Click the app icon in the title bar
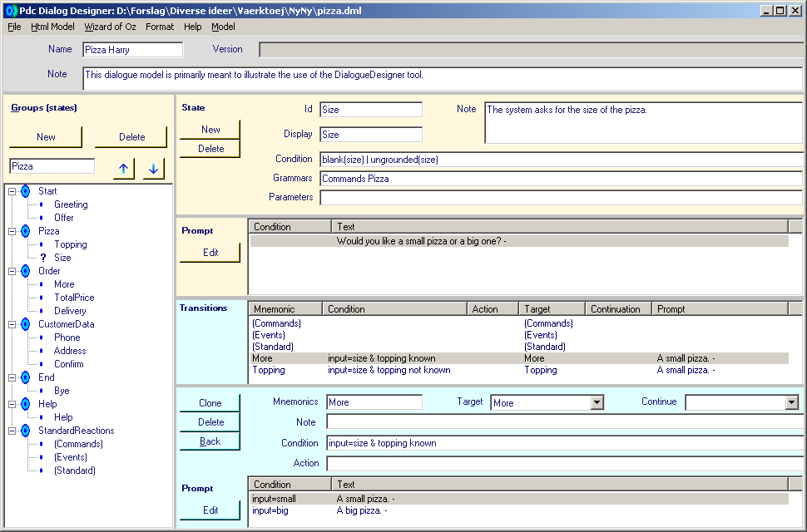 click(x=11, y=10)
